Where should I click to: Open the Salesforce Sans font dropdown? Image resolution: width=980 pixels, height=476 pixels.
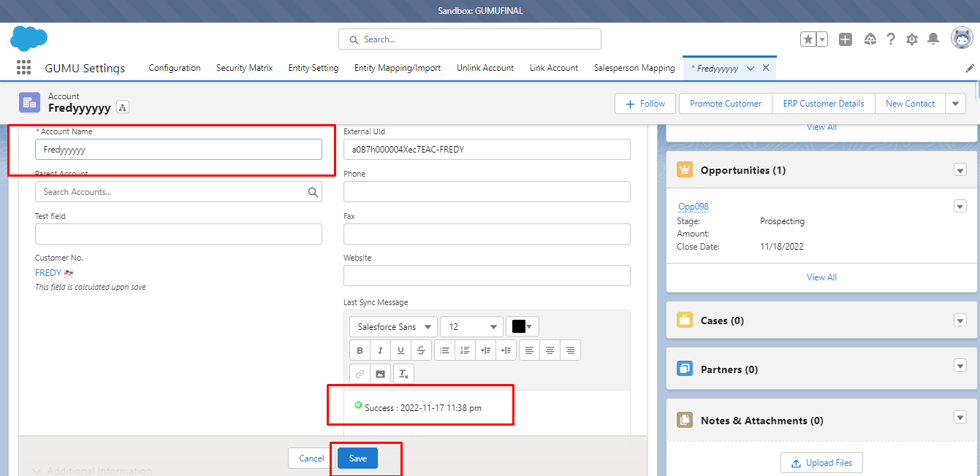pyautogui.click(x=393, y=327)
